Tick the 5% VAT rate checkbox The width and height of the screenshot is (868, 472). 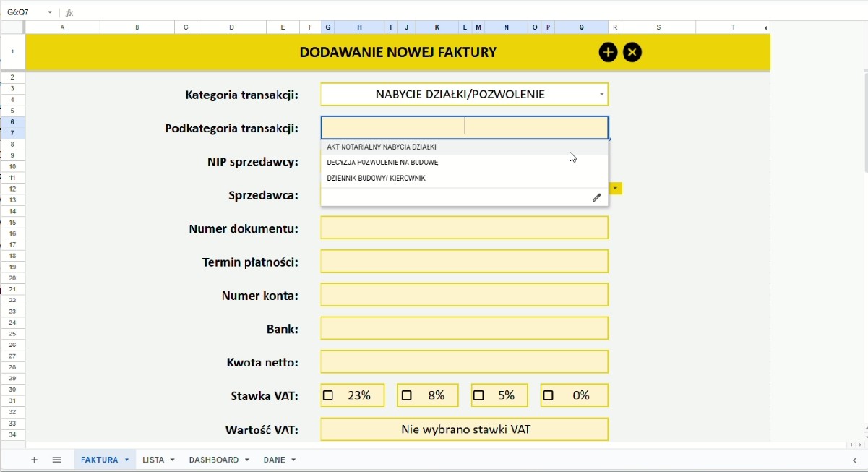click(x=478, y=395)
